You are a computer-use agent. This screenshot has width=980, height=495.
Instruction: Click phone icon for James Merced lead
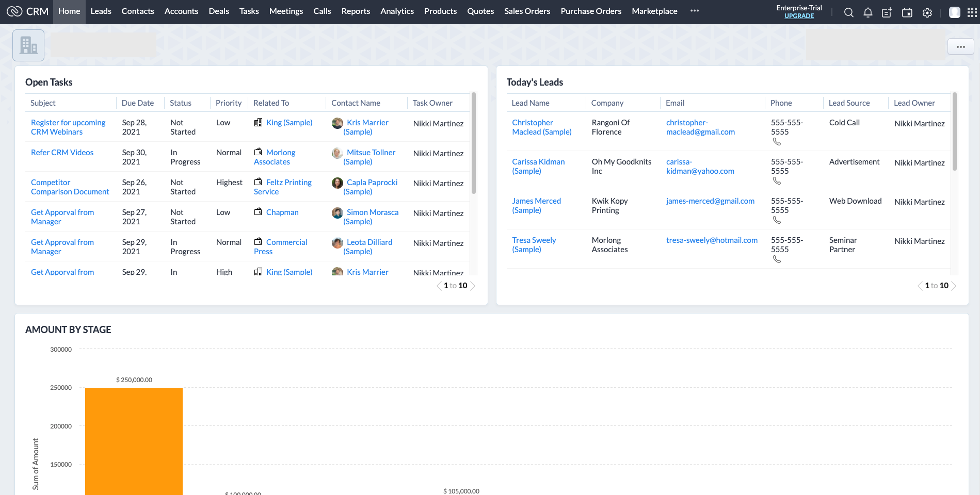click(x=777, y=220)
